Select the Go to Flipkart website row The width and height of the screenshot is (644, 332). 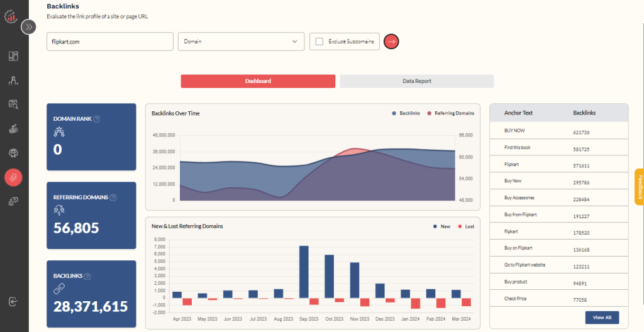tap(559, 265)
